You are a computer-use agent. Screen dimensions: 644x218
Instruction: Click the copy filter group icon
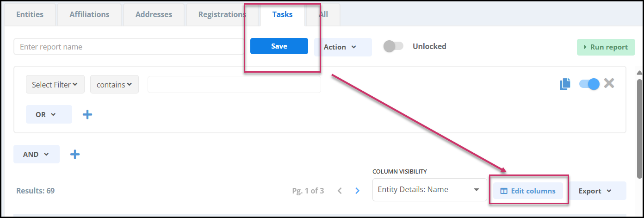pyautogui.click(x=565, y=84)
